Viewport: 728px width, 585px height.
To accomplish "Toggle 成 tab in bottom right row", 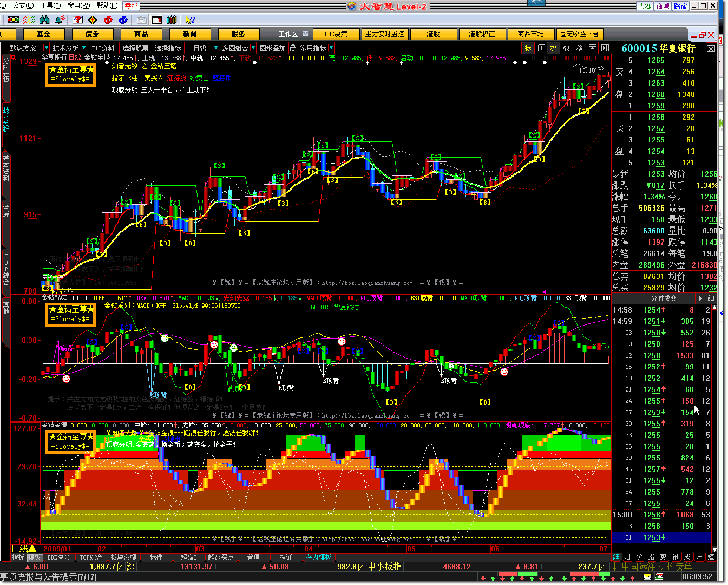I will click(687, 557).
